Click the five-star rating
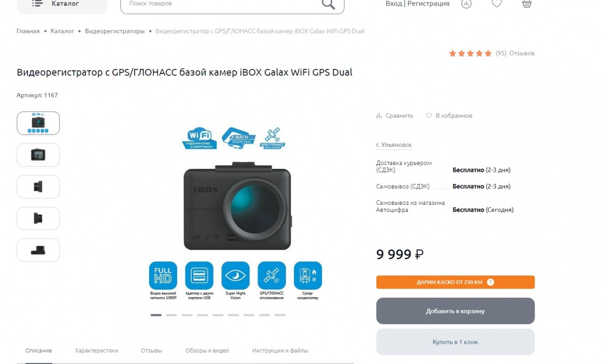This screenshot has width=607, height=364. pyautogui.click(x=470, y=53)
